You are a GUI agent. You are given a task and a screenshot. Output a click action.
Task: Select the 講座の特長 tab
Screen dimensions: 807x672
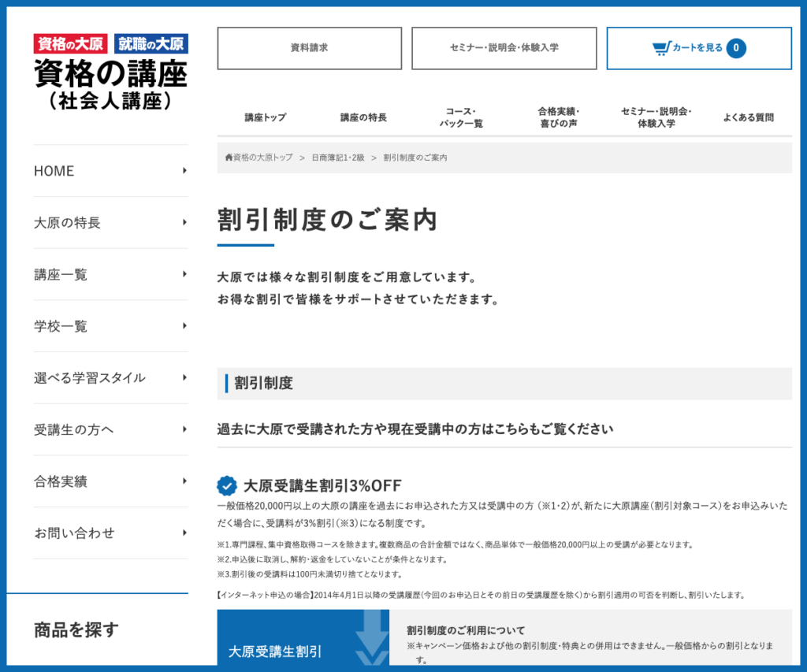tap(363, 117)
